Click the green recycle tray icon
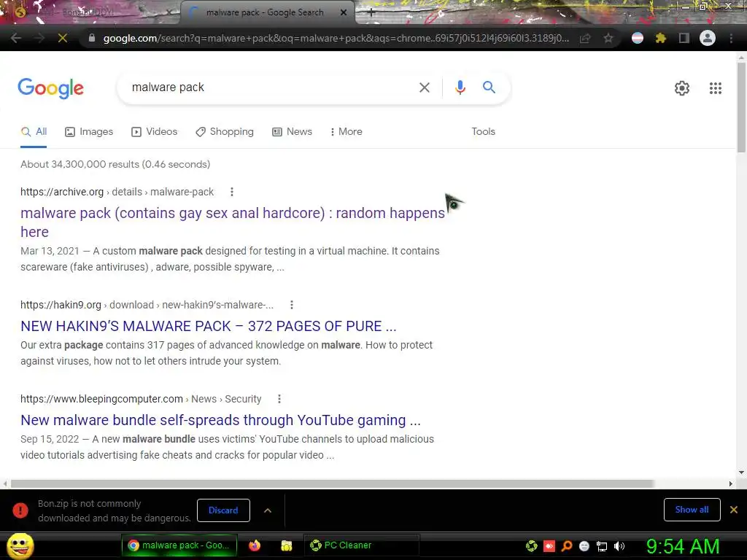The width and height of the screenshot is (747, 560). pos(532,546)
